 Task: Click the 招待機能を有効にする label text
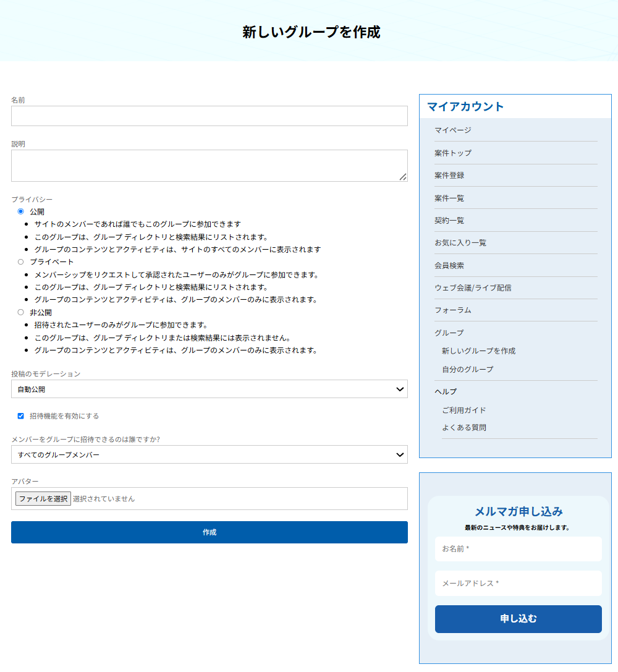(x=64, y=415)
